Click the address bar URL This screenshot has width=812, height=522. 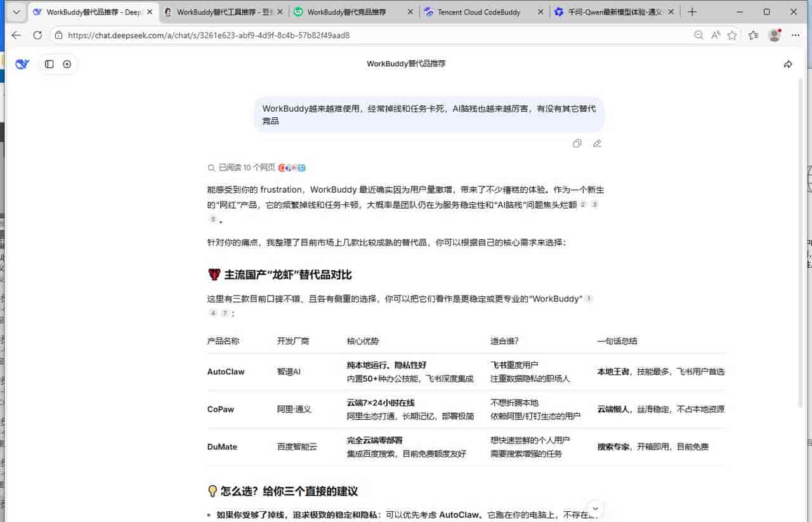click(209, 36)
